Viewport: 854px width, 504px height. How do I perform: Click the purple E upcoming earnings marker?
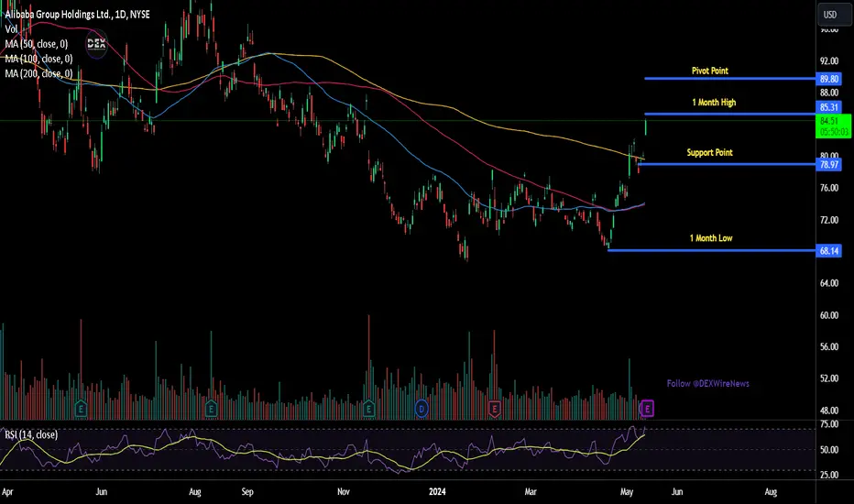[x=647, y=408]
